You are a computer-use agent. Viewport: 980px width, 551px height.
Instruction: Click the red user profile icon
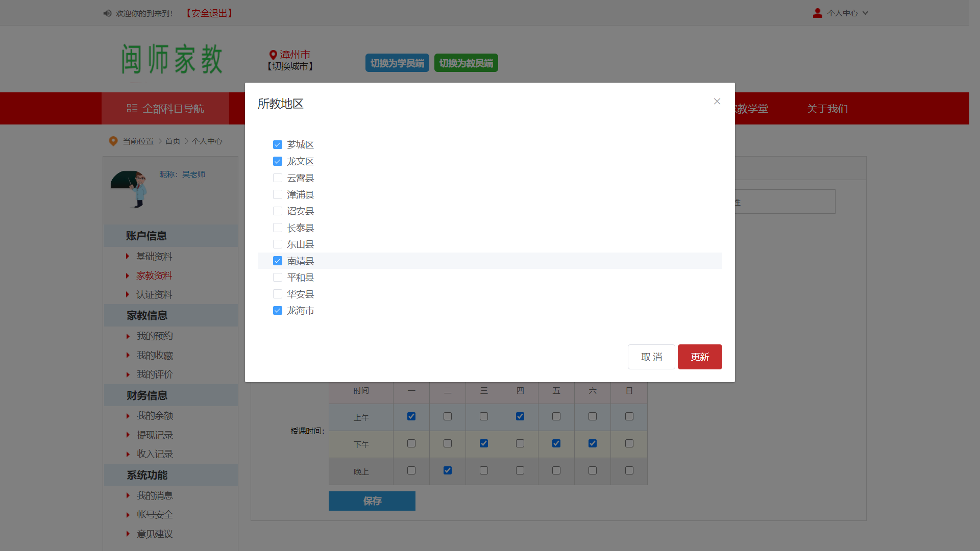(x=817, y=13)
